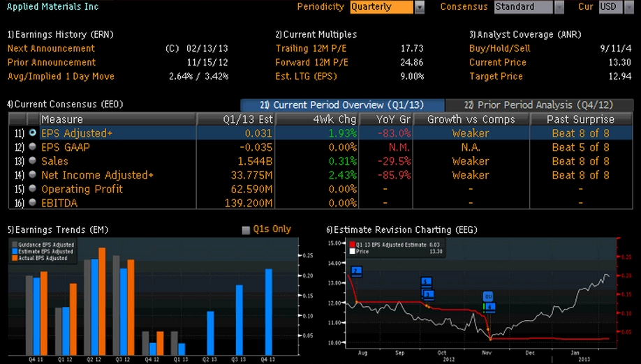The image size is (641, 364).
Task: Select the Sales radio button
Action: point(33,161)
